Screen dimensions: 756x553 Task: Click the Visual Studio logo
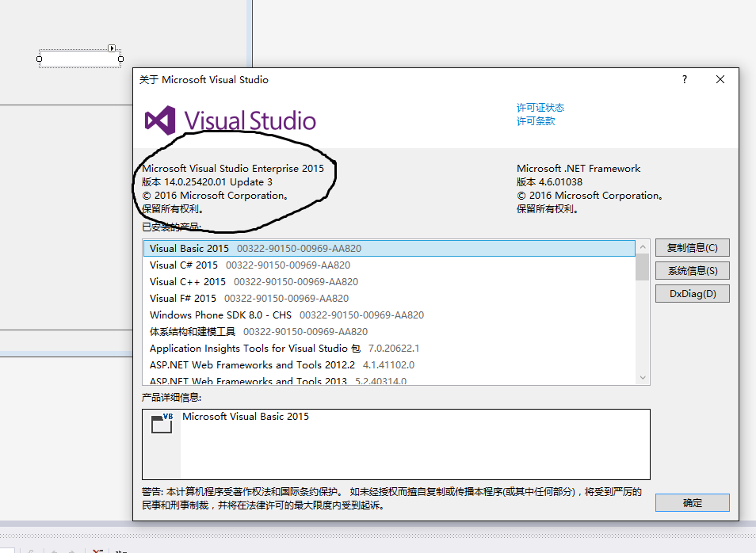(230, 120)
